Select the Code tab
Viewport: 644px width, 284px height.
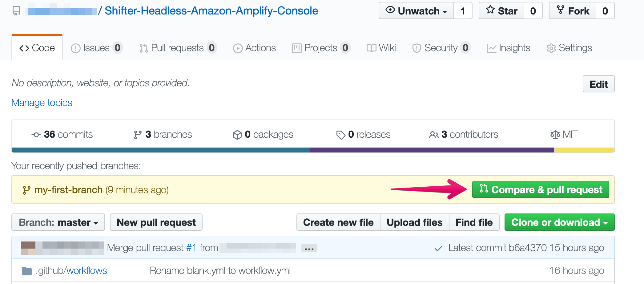(x=37, y=48)
